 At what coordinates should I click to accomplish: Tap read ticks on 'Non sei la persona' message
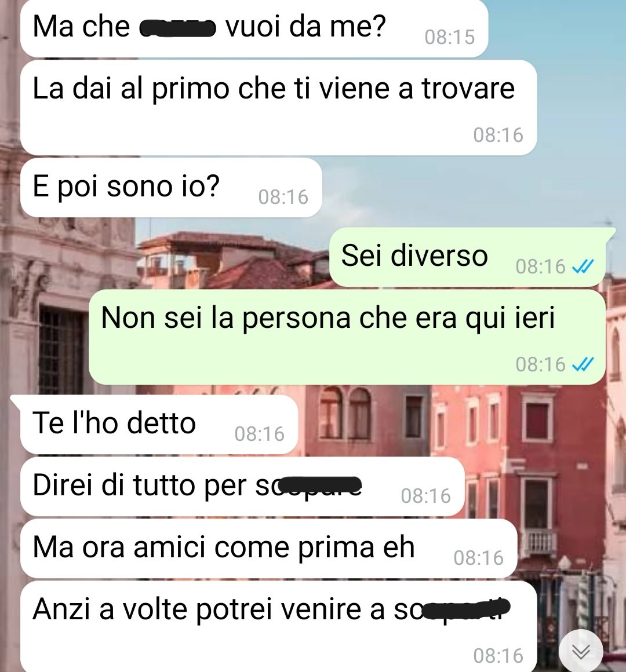(584, 364)
